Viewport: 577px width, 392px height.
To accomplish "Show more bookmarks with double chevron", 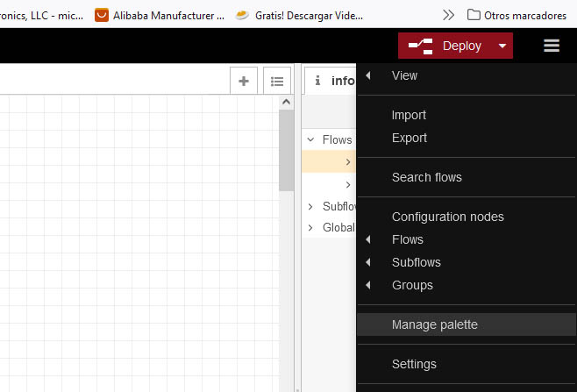I will (x=448, y=15).
